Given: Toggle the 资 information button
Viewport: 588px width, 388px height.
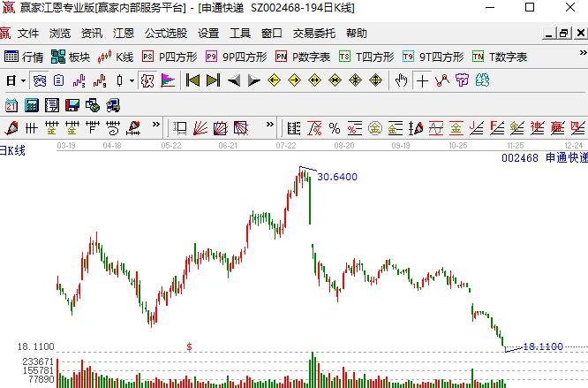Looking at the screenshot, I should pyautogui.click(x=40, y=80).
